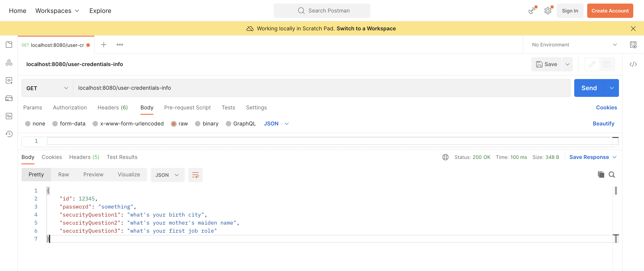Screen dimensions: 644x271
Task: Open the Send options arrow
Action: click(x=612, y=88)
